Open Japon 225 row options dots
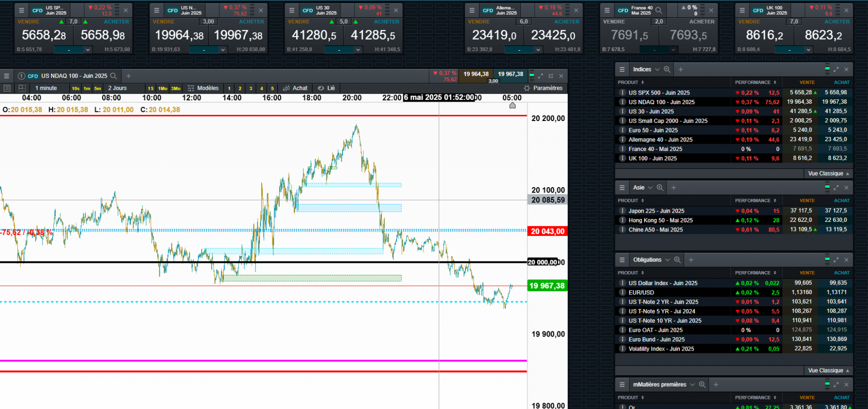 click(623, 211)
